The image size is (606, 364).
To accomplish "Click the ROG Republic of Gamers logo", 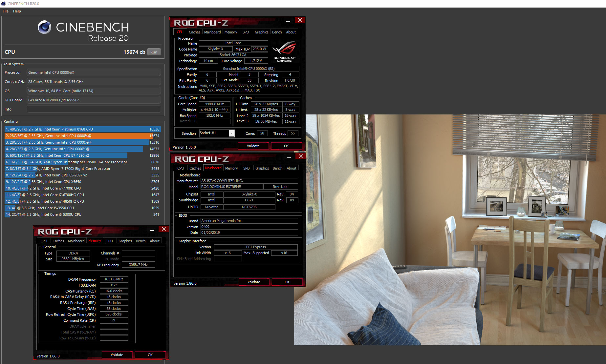I will (284, 51).
